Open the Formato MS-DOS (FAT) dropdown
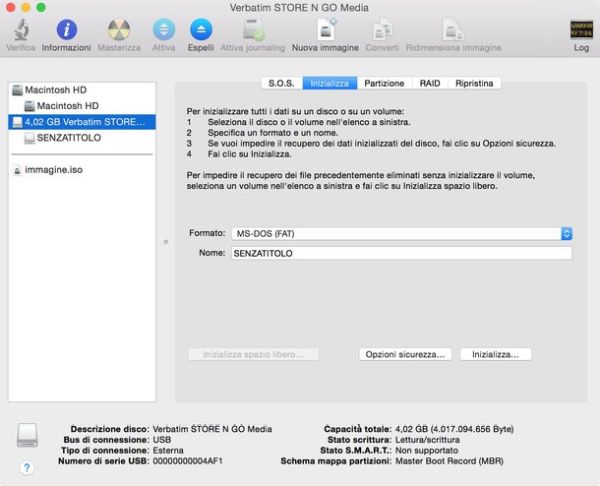The width and height of the screenshot is (600, 486). [402, 233]
